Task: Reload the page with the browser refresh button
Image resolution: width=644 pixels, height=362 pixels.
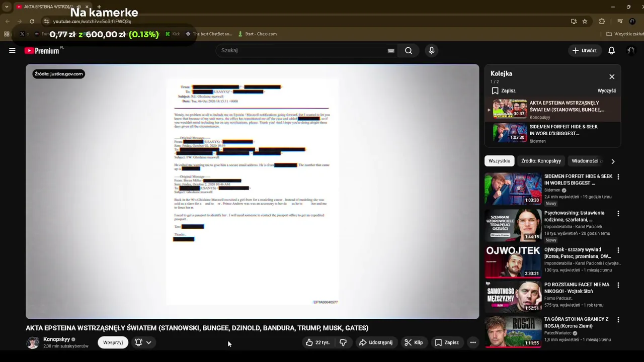Action: (x=32, y=21)
